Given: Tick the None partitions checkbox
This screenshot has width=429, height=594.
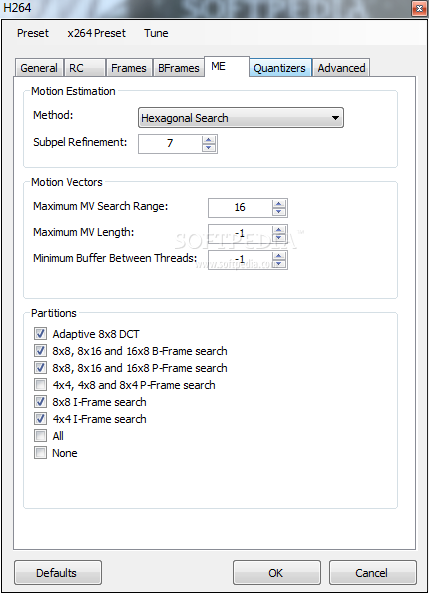Looking at the screenshot, I should pos(41,453).
